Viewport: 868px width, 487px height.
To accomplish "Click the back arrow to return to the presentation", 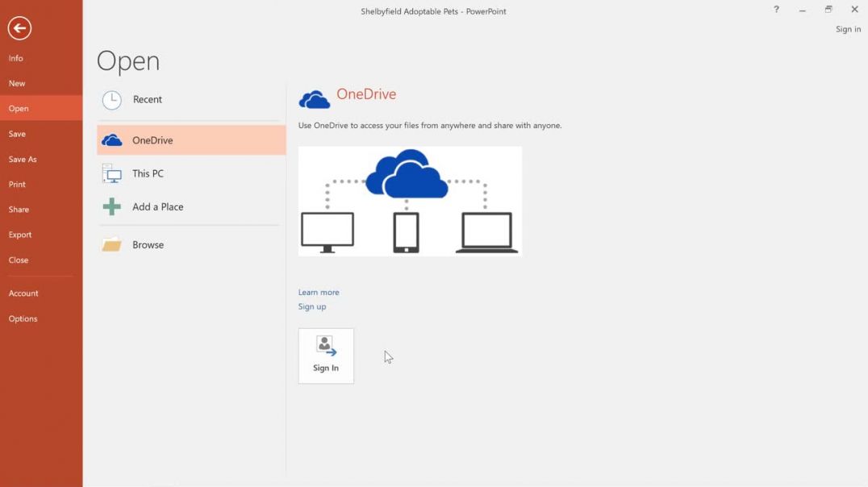I will (19, 28).
